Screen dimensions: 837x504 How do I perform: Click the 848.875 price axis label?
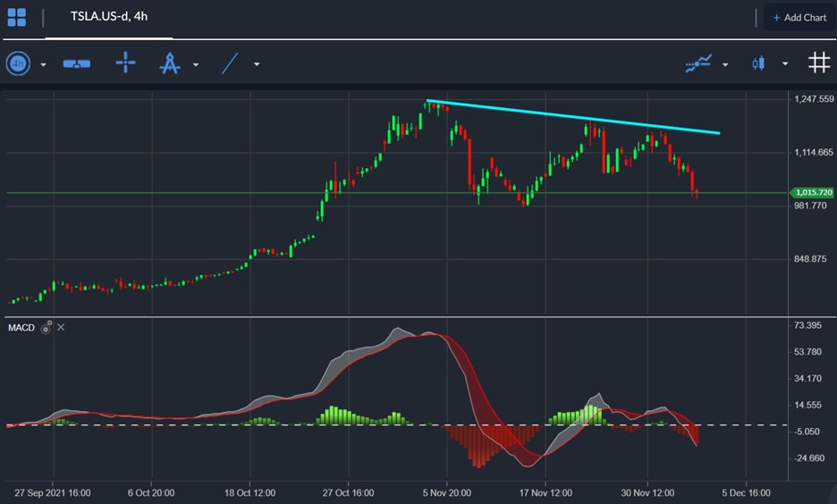810,259
